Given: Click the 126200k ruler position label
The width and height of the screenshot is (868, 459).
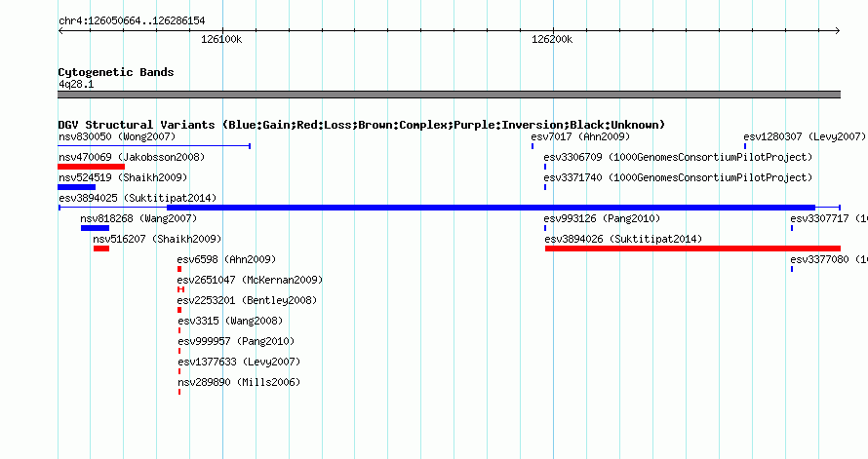Looking at the screenshot, I should click(x=552, y=39).
